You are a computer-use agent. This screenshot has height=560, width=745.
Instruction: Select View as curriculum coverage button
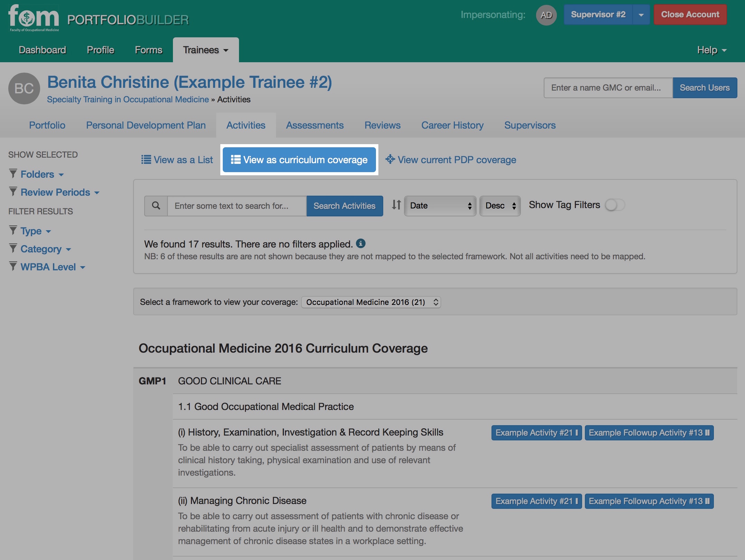tap(299, 160)
